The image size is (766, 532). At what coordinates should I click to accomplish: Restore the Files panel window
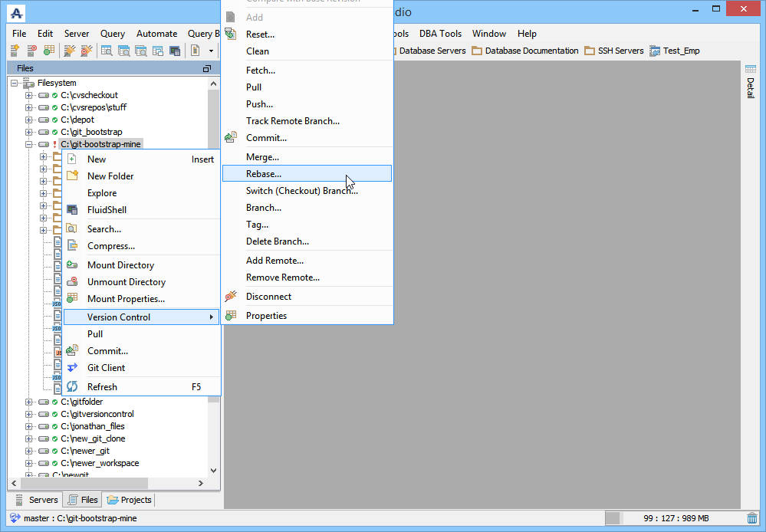(207, 68)
